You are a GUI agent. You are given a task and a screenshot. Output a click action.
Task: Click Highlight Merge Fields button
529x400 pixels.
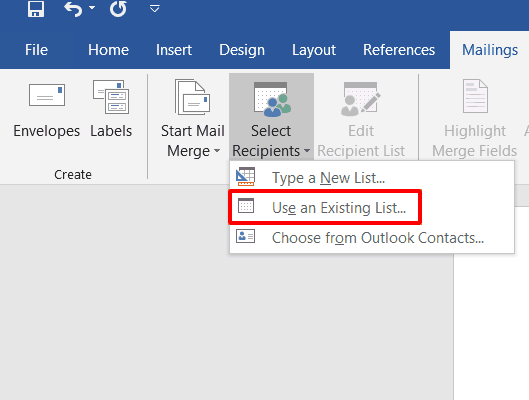(x=475, y=118)
